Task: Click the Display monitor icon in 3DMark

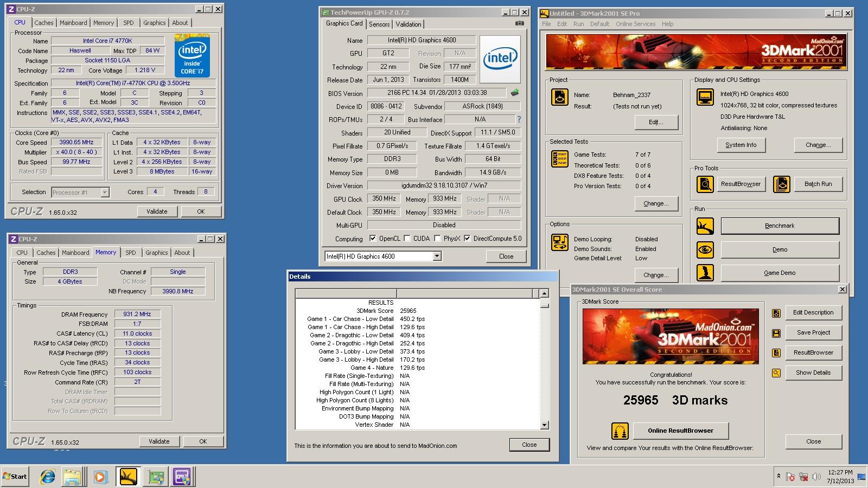Action: (705, 97)
